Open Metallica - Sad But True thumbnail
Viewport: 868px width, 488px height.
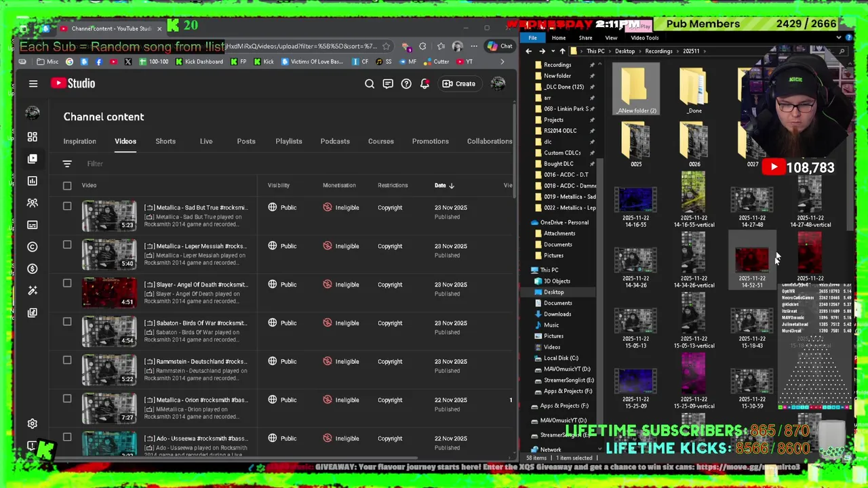pyautogui.click(x=109, y=216)
